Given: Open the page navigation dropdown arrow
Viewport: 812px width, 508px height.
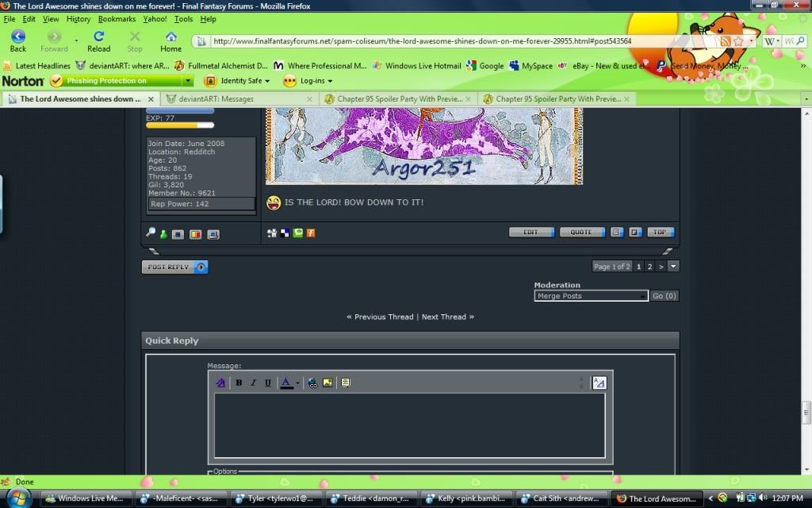Looking at the screenshot, I should pos(673,267).
